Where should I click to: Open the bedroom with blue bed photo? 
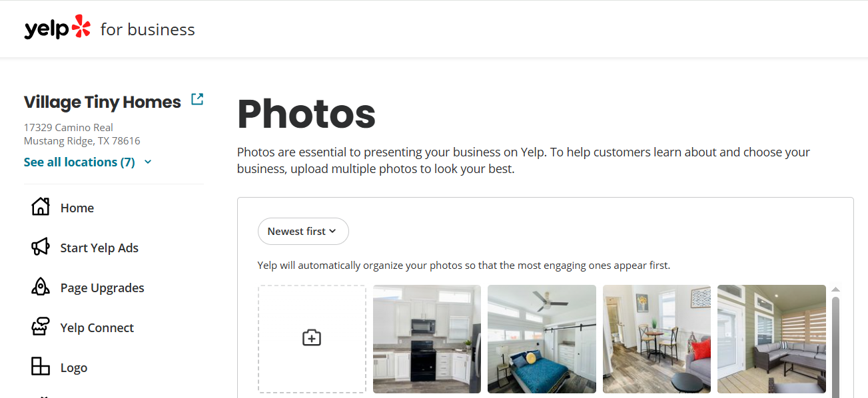(x=542, y=339)
